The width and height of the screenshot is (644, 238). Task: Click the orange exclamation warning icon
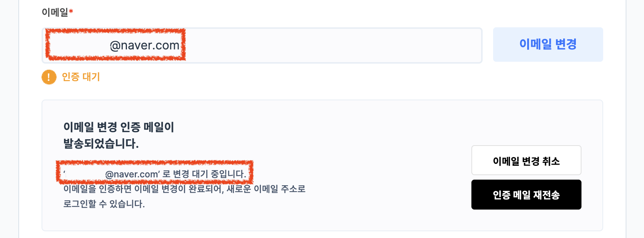click(49, 77)
